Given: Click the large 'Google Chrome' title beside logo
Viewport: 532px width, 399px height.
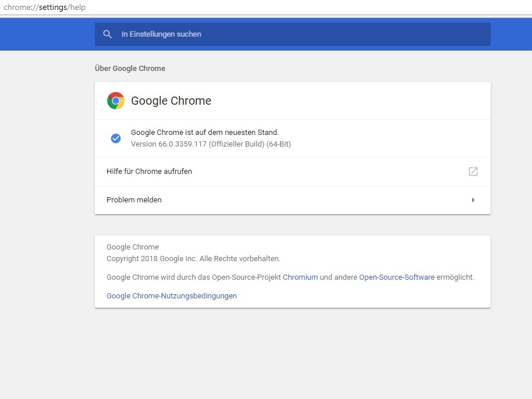Looking at the screenshot, I should pyautogui.click(x=171, y=101).
